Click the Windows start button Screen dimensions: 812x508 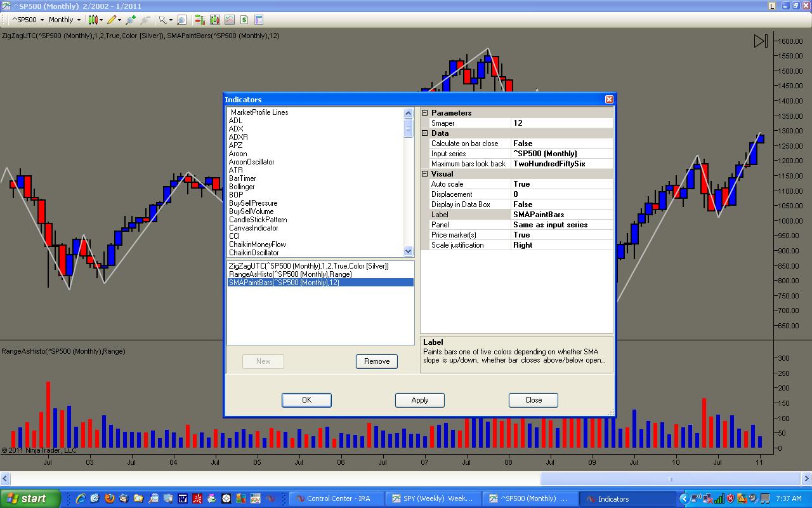click(30, 498)
